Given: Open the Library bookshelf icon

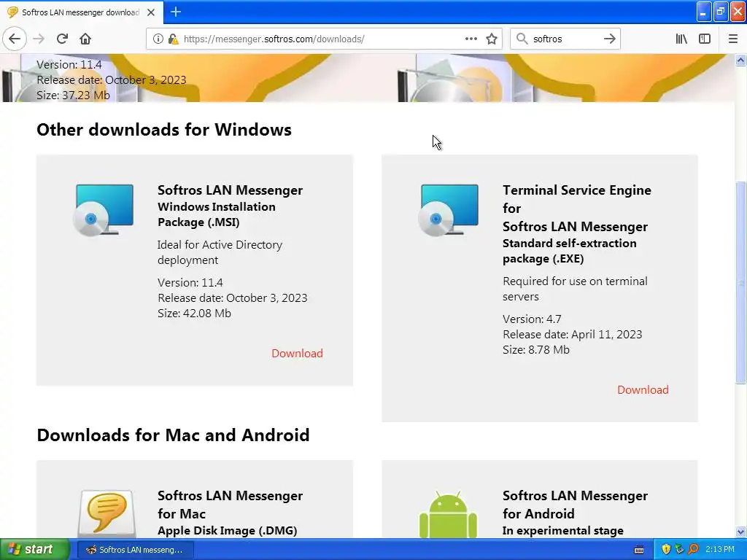Looking at the screenshot, I should [x=681, y=39].
